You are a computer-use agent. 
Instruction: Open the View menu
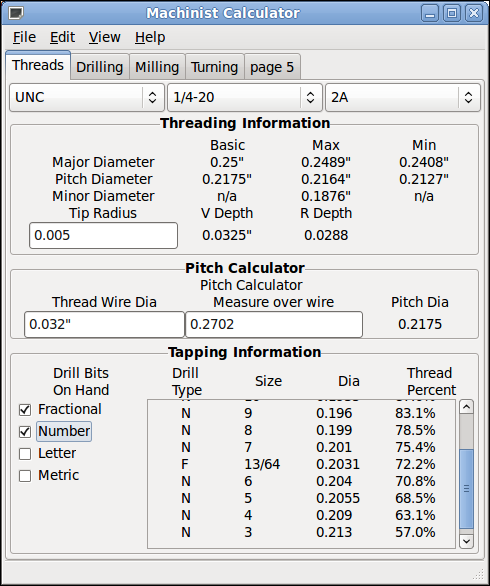(105, 37)
